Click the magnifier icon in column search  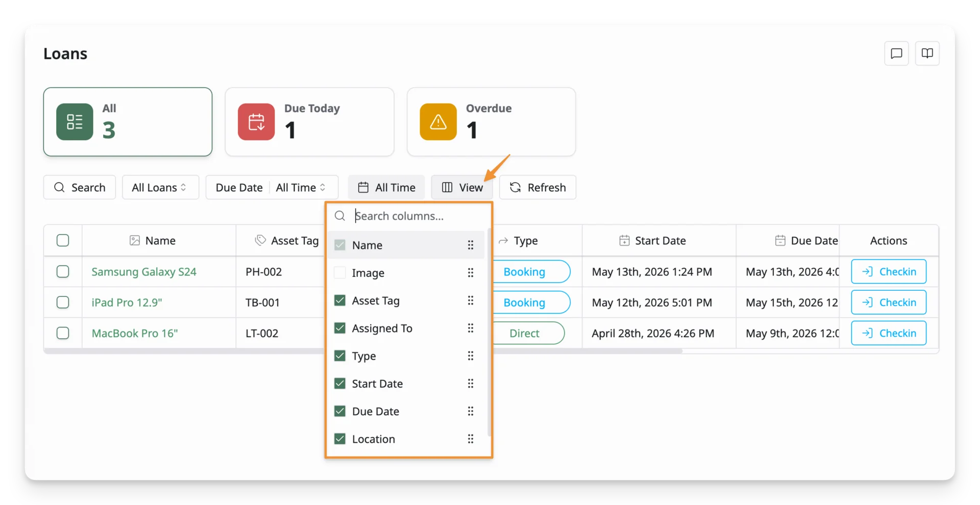coord(340,216)
